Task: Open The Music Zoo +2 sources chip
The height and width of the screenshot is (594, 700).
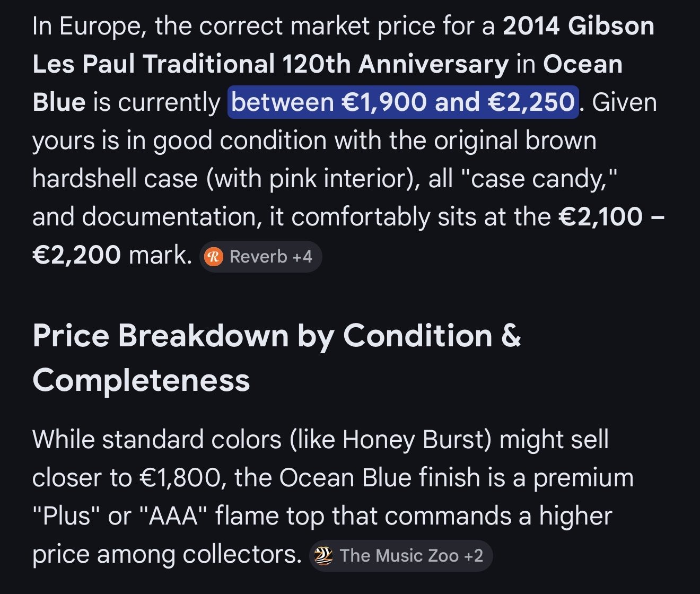Action: [401, 556]
